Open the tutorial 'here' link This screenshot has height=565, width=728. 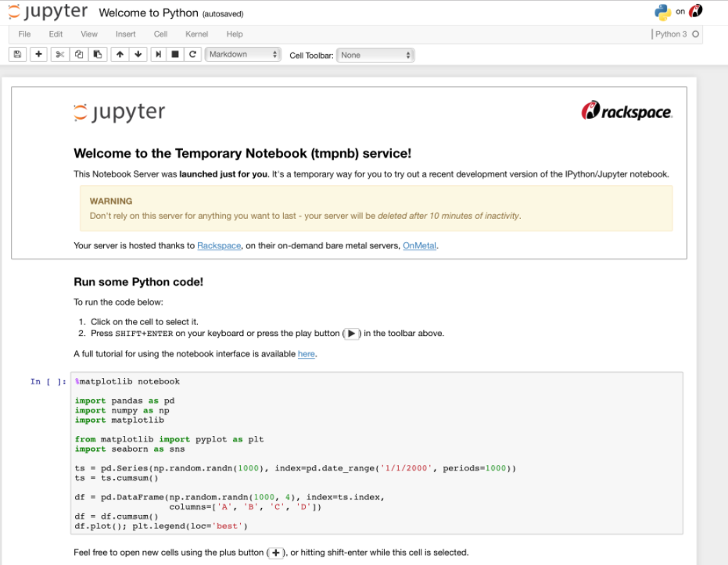tap(306, 354)
